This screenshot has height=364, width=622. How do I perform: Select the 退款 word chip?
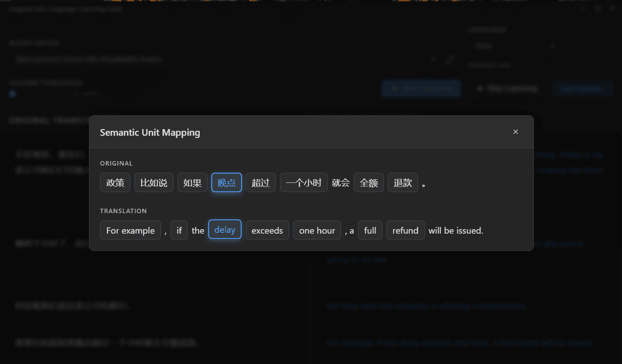(403, 182)
